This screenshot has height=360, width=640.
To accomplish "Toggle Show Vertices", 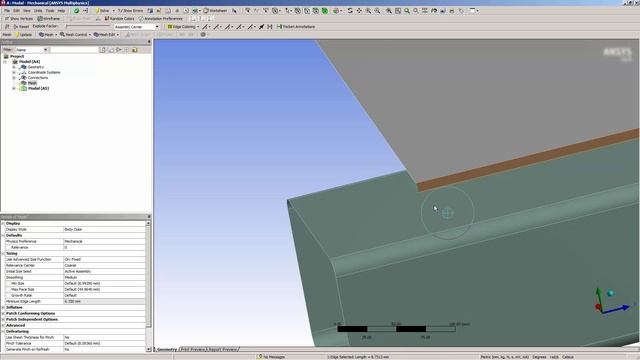I will tap(19, 19).
